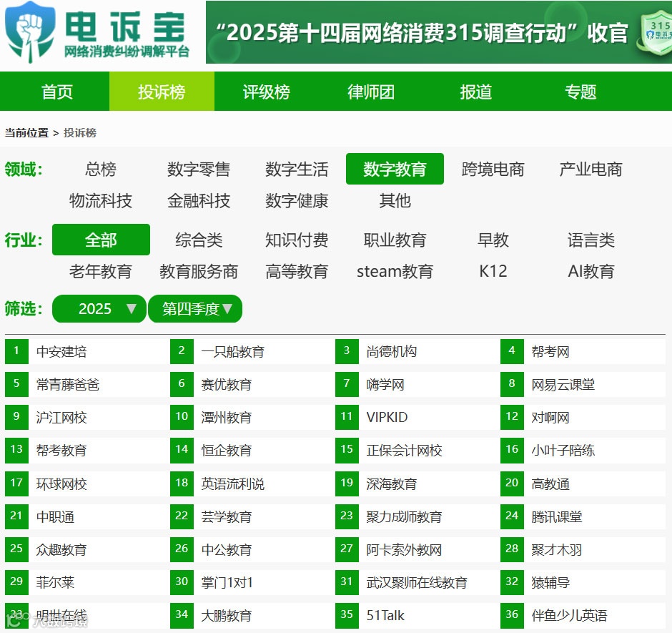Filter industry by 教育服务商

(x=199, y=271)
